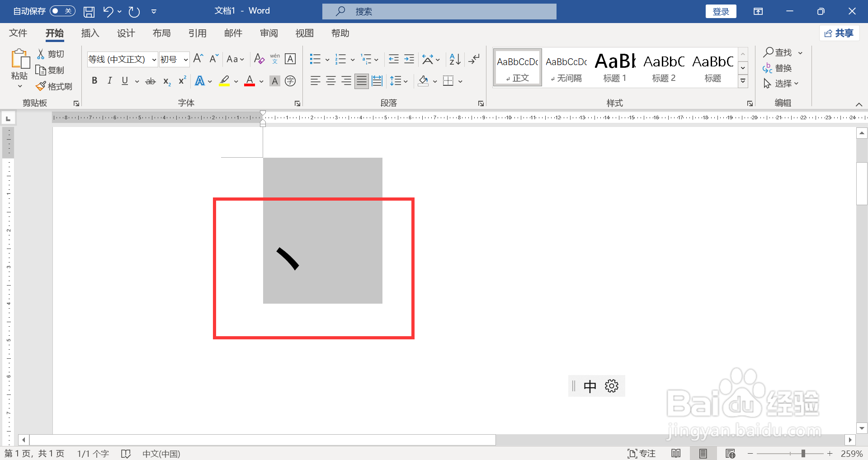The height and width of the screenshot is (460, 868).
Task: Apply the 无间隔 style
Action: 566,67
